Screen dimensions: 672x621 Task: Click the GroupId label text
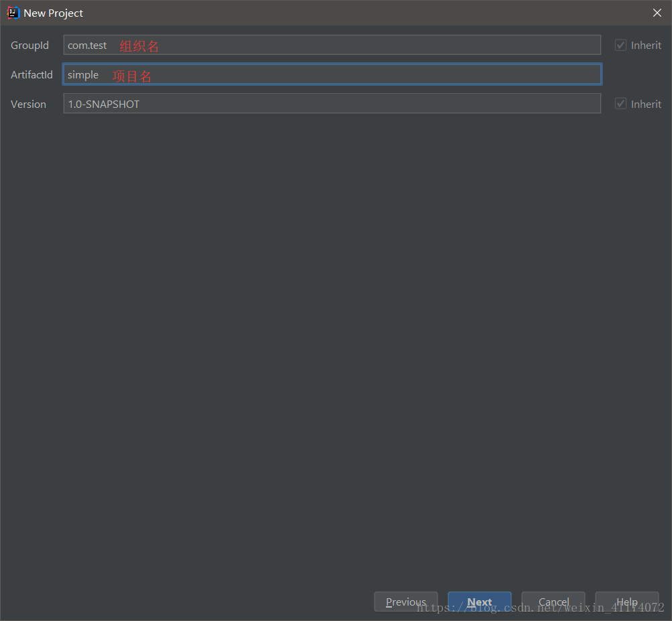29,46
